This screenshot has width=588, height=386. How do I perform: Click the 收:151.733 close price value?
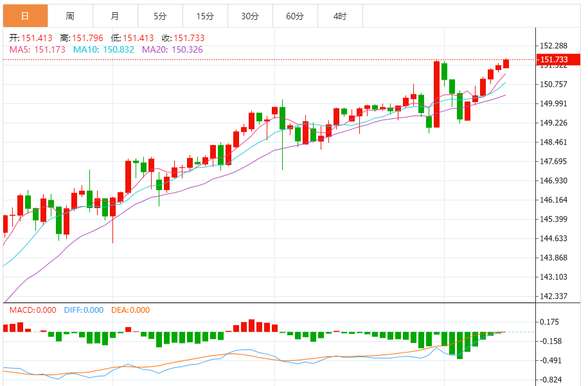point(183,38)
